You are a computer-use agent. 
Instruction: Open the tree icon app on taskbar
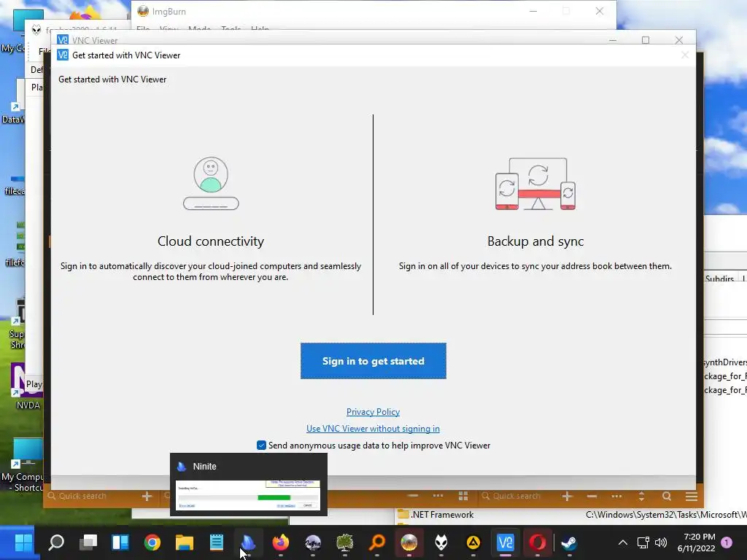tap(344, 542)
